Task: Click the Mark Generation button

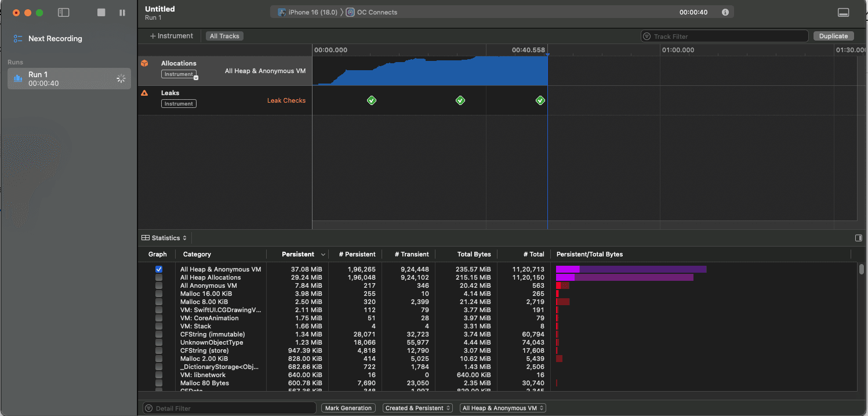Action: pos(348,407)
